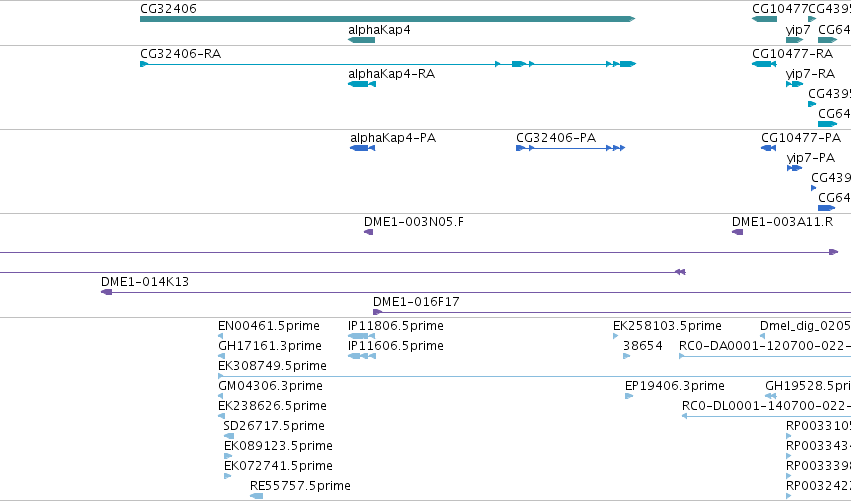Viewport: 851px width, 501px height.
Task: Open the EK308749.5prime EST label
Action: (x=272, y=366)
